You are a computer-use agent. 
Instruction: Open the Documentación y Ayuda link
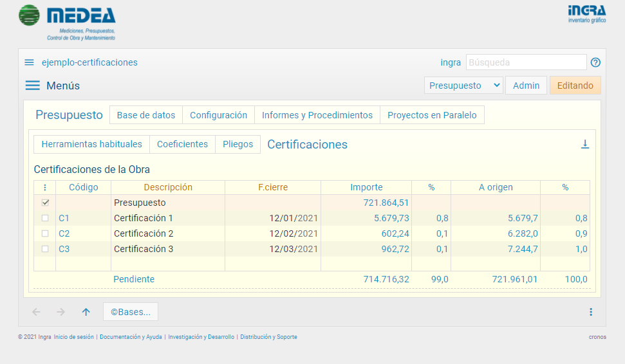point(131,337)
